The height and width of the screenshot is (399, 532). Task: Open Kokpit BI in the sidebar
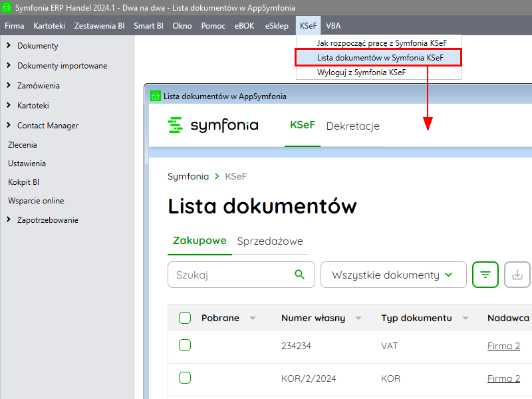(23, 182)
